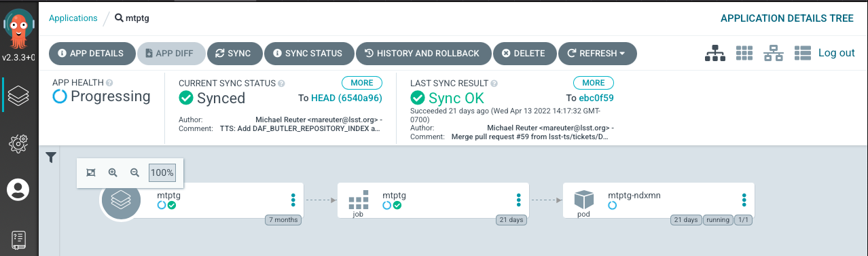Open the mtptg app node's kebab menu
The image size is (868, 256).
293,200
